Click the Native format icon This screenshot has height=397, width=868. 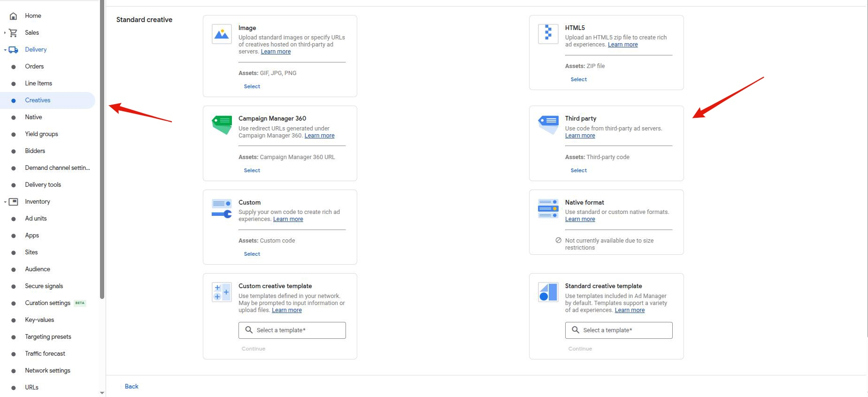pos(548,209)
